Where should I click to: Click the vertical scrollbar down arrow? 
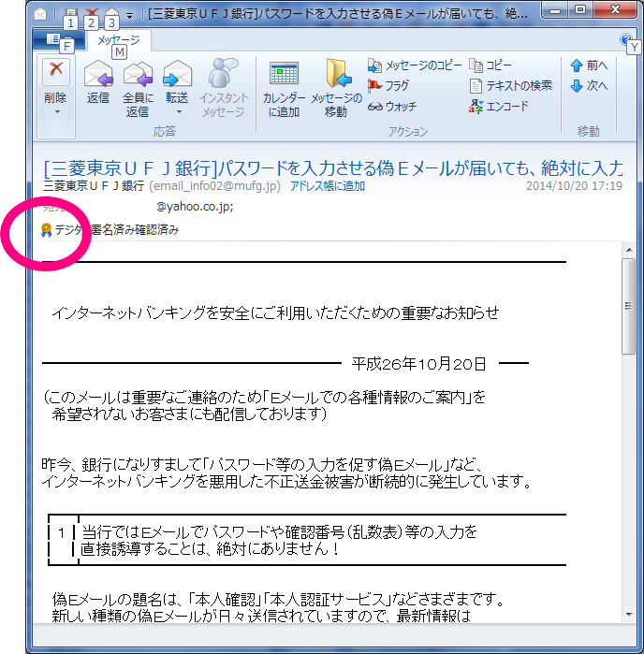click(629, 615)
